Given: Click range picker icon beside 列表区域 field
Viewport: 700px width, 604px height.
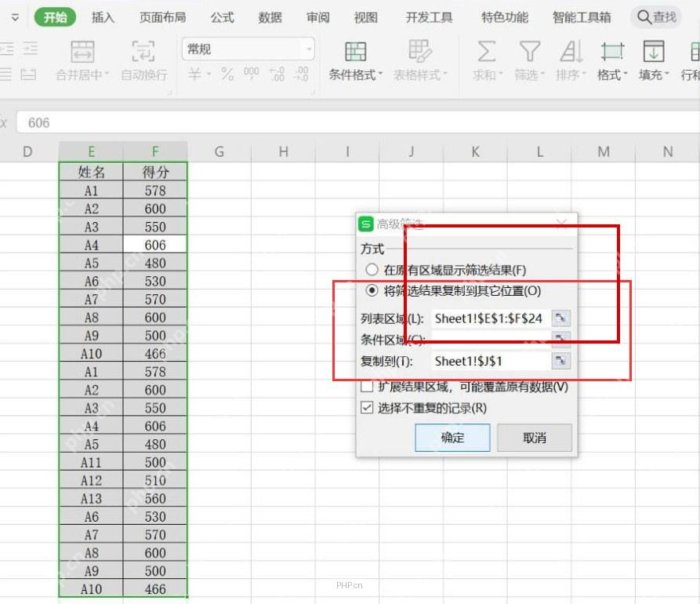Looking at the screenshot, I should tap(560, 318).
